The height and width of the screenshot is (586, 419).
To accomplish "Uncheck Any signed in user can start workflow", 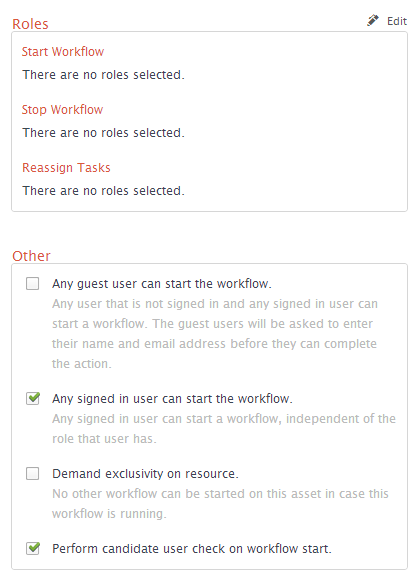I will pos(33,398).
